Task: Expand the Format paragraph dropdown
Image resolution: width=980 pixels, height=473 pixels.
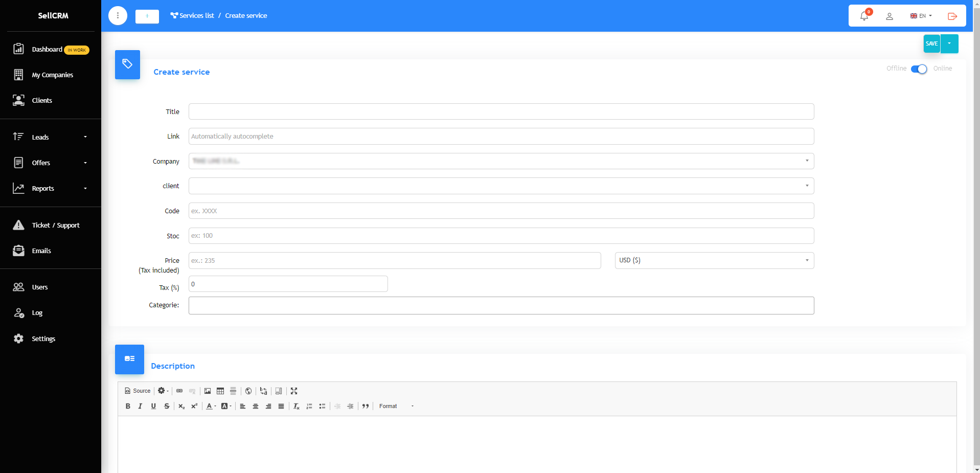Action: coord(396,406)
